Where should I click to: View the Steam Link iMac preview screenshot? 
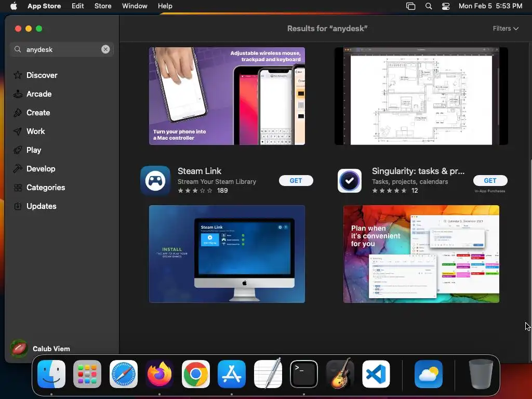(x=227, y=254)
